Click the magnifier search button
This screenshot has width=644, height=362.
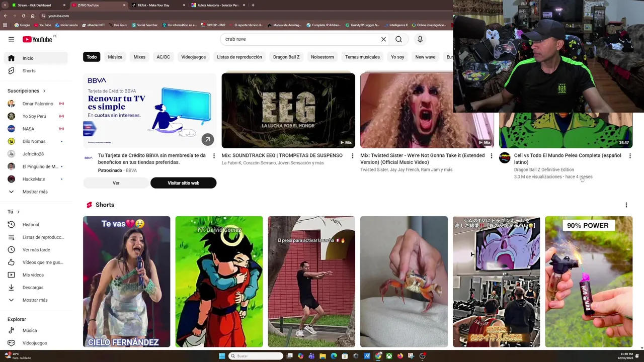[398, 39]
